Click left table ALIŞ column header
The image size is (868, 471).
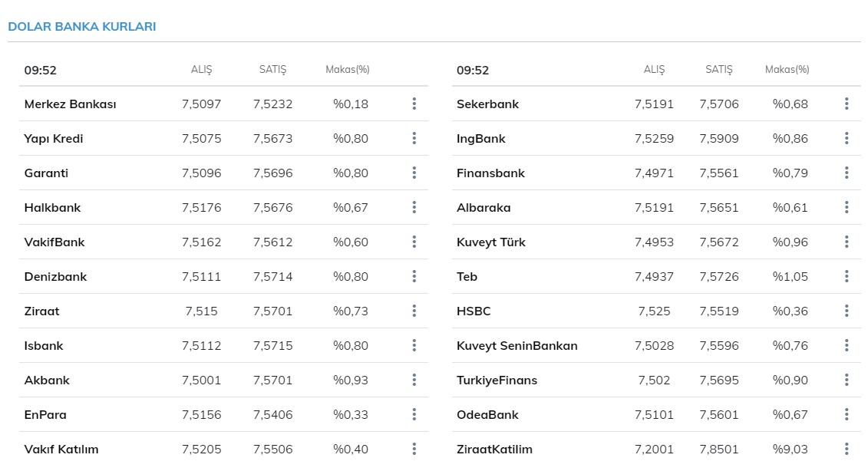coord(201,69)
